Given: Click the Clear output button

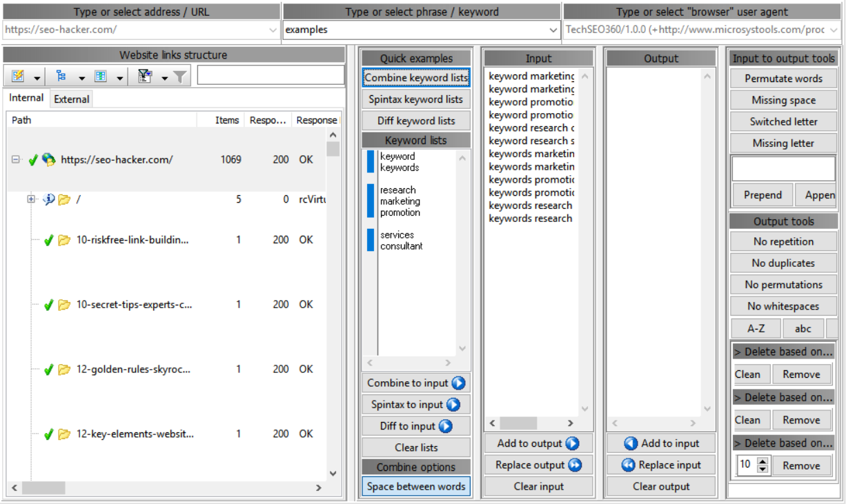Looking at the screenshot, I should pyautogui.click(x=661, y=487).
